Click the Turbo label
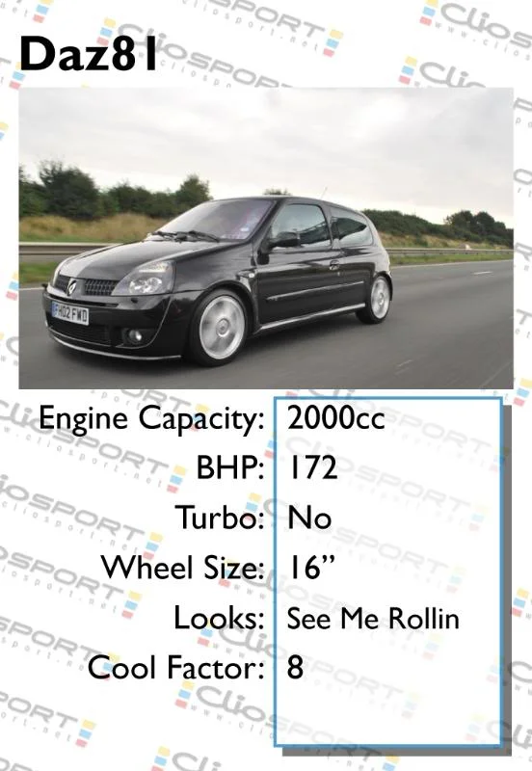The height and width of the screenshot is (771, 532). [221, 518]
